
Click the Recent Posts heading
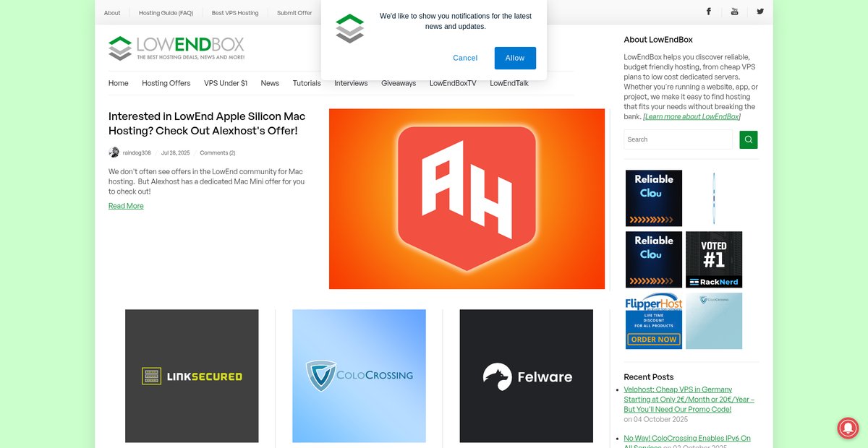tap(649, 376)
